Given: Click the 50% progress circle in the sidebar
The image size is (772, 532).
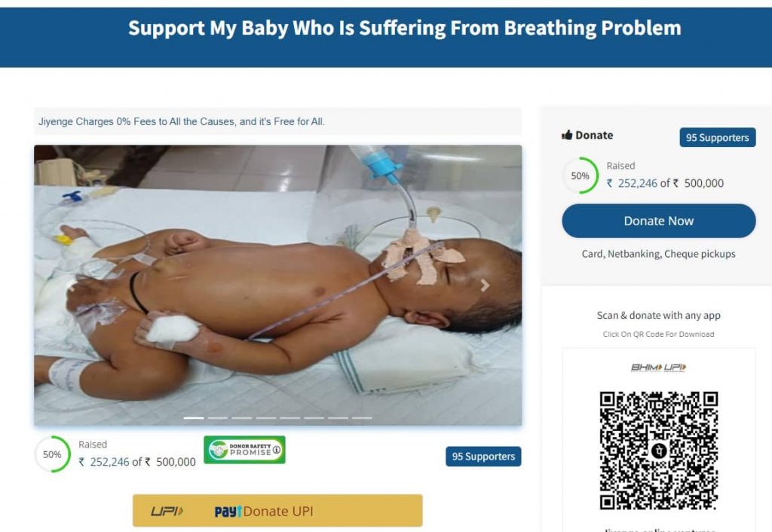Looking at the screenshot, I should (x=581, y=176).
